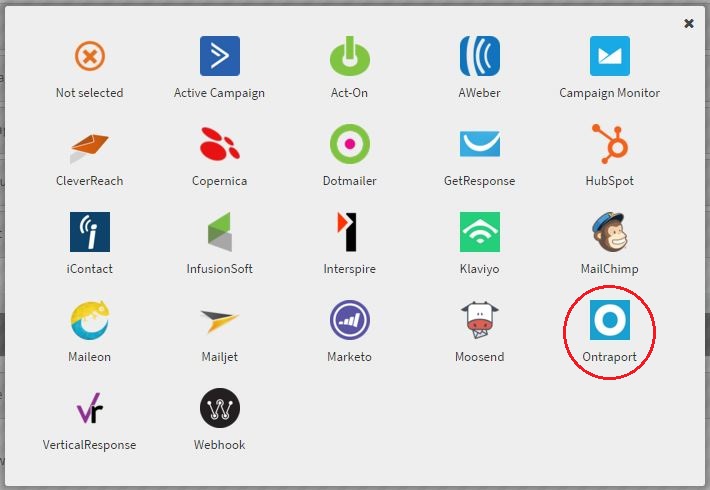Click the "Interspire" label text
710x490 pixels.
[x=350, y=269]
